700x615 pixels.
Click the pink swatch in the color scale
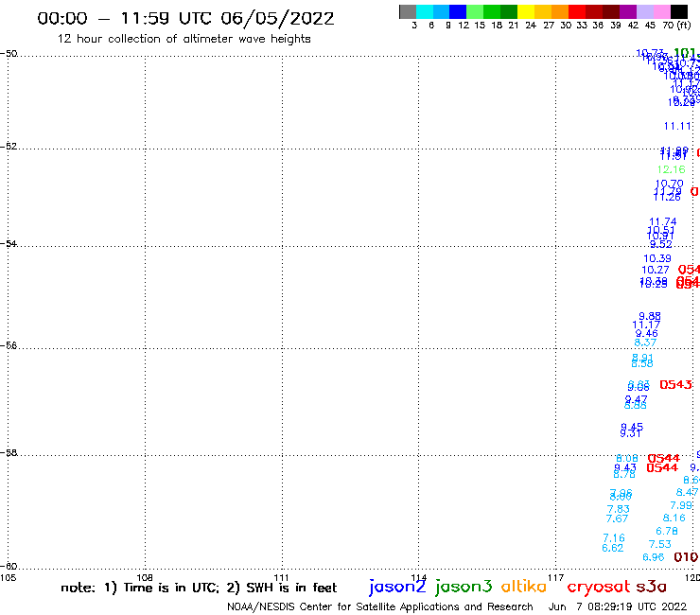tap(661, 11)
